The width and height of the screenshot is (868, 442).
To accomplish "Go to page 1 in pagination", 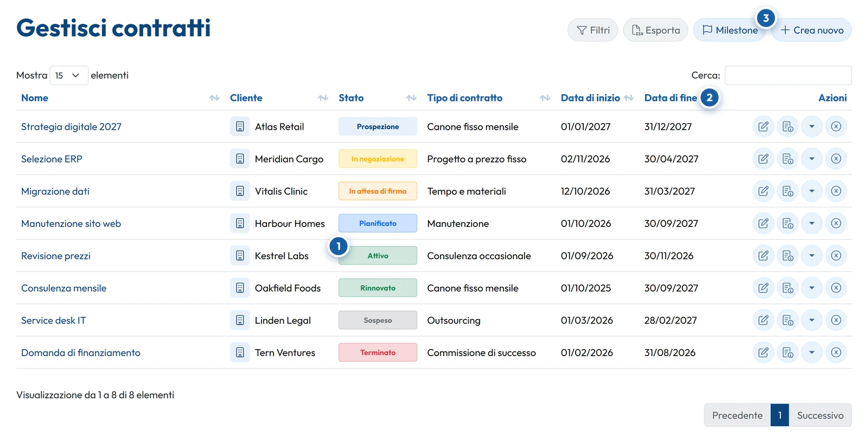I will pos(780,415).
